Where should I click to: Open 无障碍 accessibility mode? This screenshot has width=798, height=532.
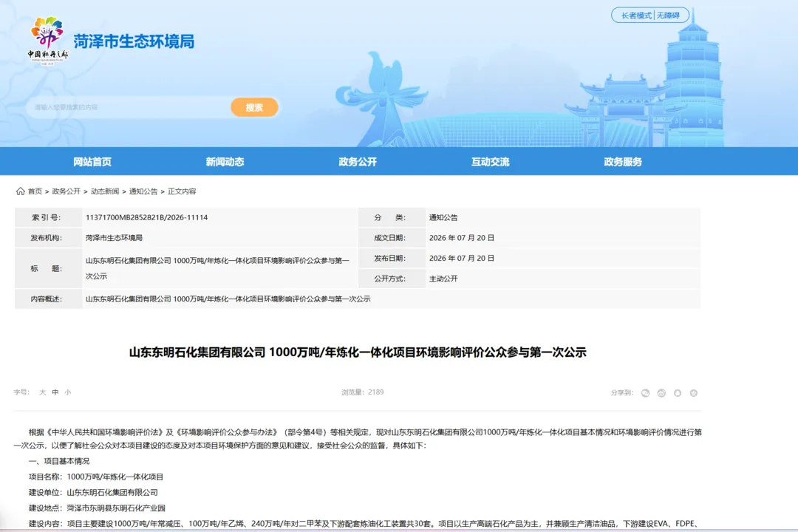point(668,16)
